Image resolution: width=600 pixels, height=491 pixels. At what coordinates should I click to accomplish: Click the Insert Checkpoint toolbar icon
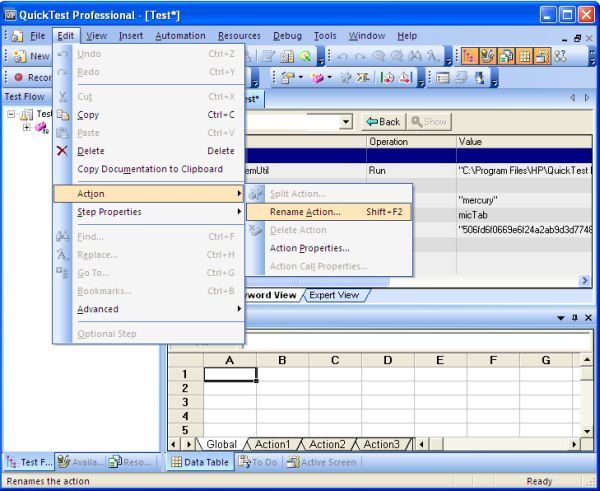(x=287, y=78)
